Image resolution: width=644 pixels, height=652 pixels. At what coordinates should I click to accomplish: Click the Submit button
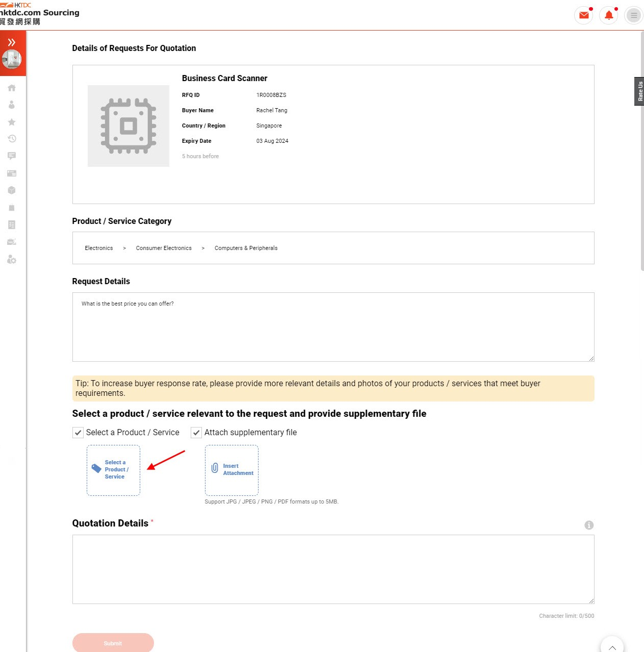pyautogui.click(x=113, y=643)
